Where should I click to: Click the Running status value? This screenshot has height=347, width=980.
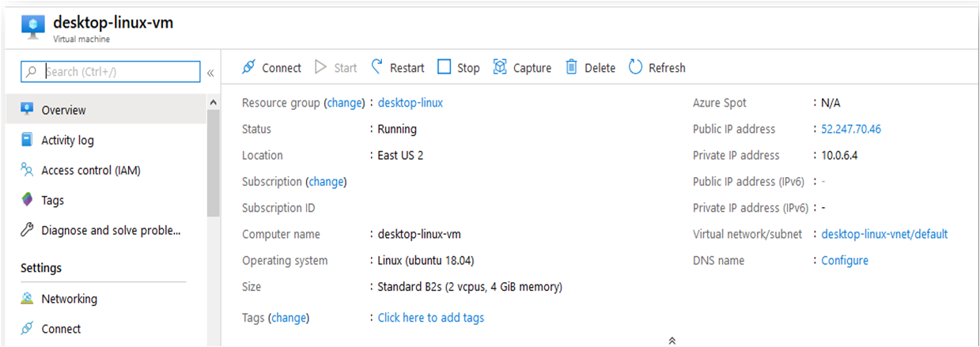pyautogui.click(x=397, y=129)
